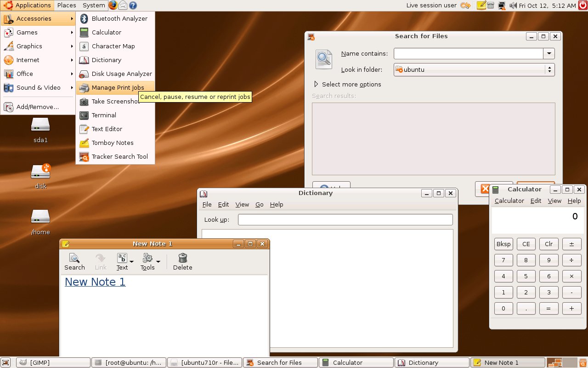Expand the Games submenu
Image resolution: width=588 pixels, height=368 pixels.
point(39,32)
